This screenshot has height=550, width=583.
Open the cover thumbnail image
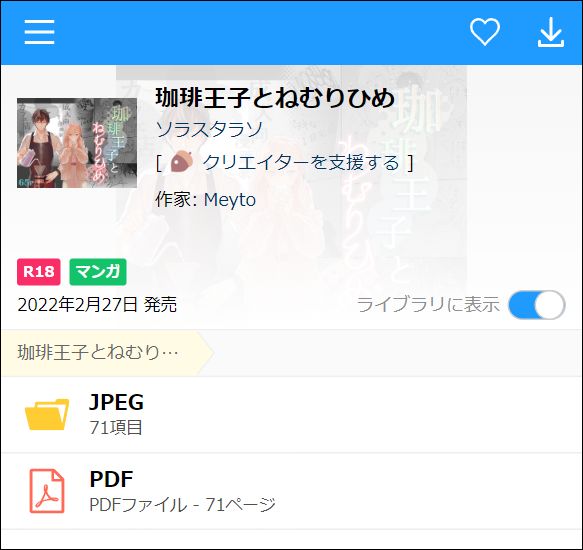point(77,143)
